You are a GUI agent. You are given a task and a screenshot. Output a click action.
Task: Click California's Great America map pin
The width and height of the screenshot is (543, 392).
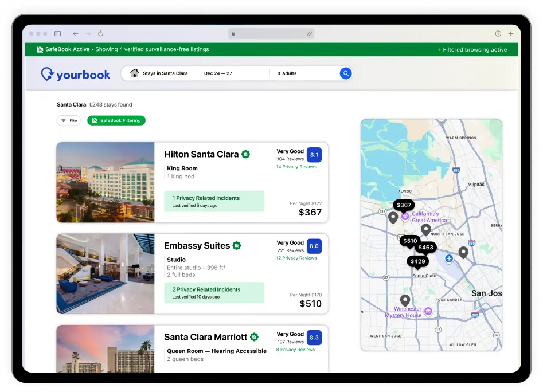point(405,217)
